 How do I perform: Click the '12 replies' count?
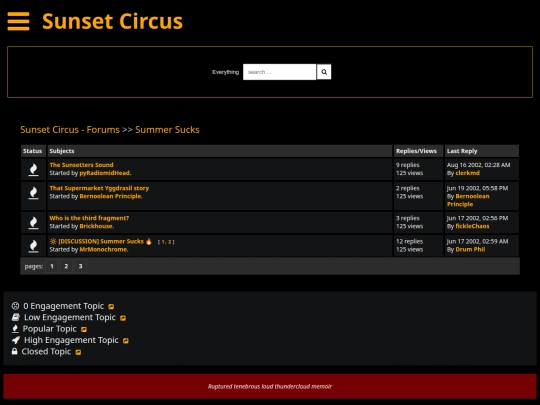(x=409, y=241)
